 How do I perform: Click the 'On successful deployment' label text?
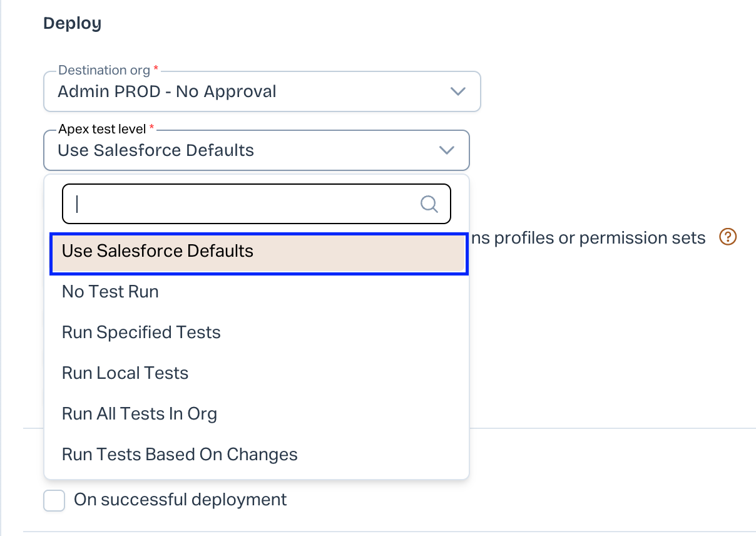180,500
